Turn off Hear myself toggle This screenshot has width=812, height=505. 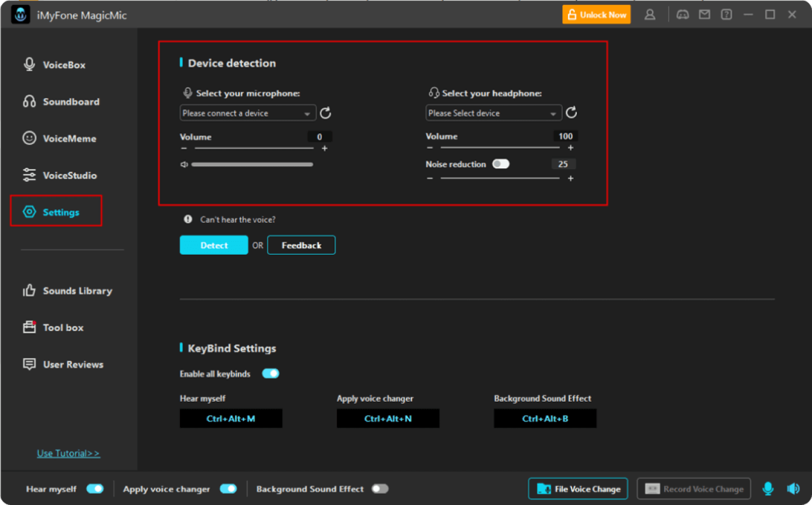pos(95,489)
